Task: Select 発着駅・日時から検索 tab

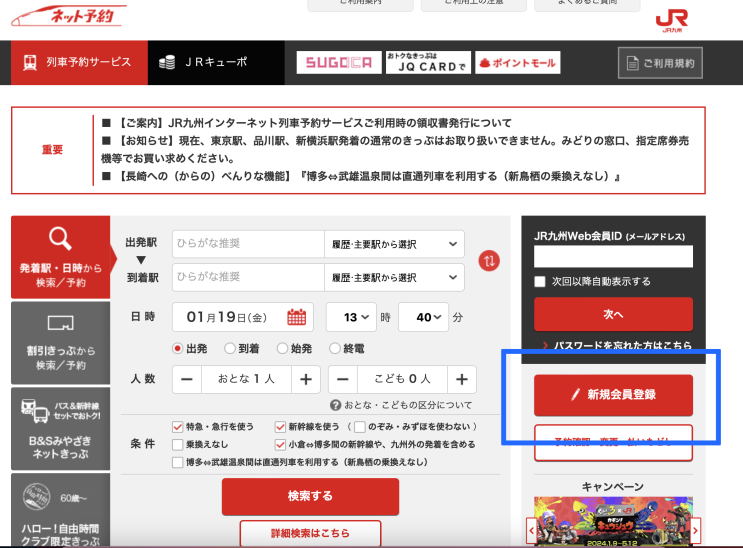Action: click(61, 257)
